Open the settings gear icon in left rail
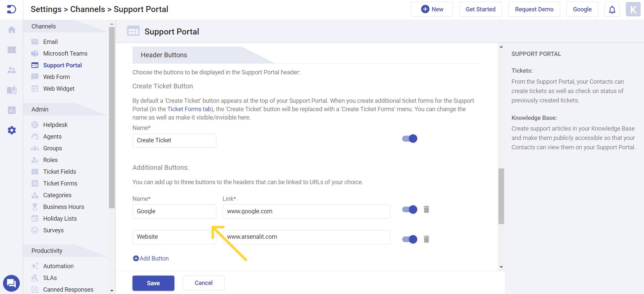Image resolution: width=644 pixels, height=294 pixels. (x=12, y=130)
